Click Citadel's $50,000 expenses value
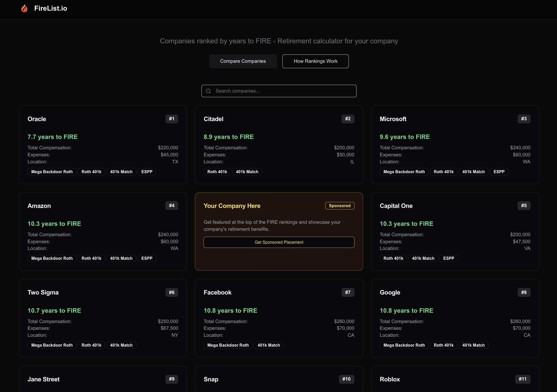Screen dimensions: 557x392 [345, 155]
